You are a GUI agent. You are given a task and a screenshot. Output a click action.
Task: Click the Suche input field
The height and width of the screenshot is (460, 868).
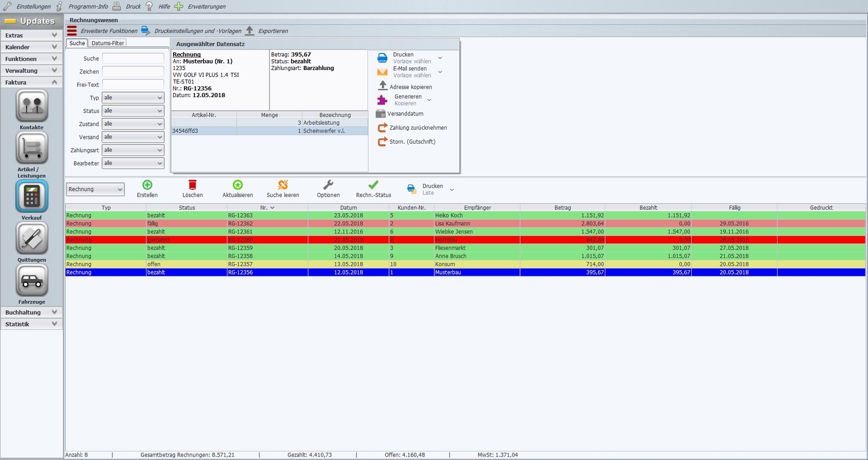click(133, 58)
